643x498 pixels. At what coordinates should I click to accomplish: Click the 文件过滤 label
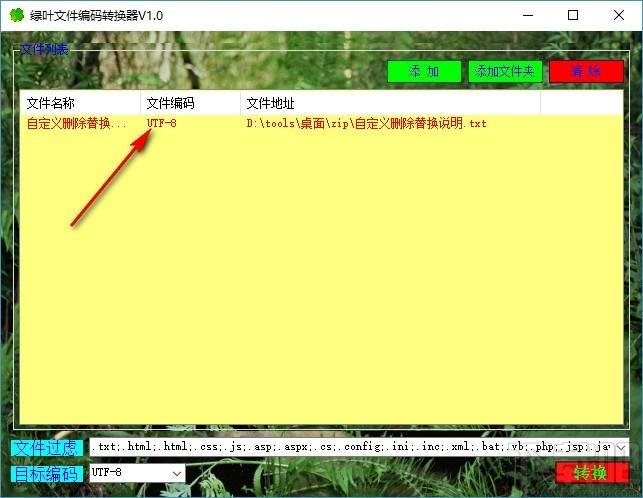pos(47,448)
